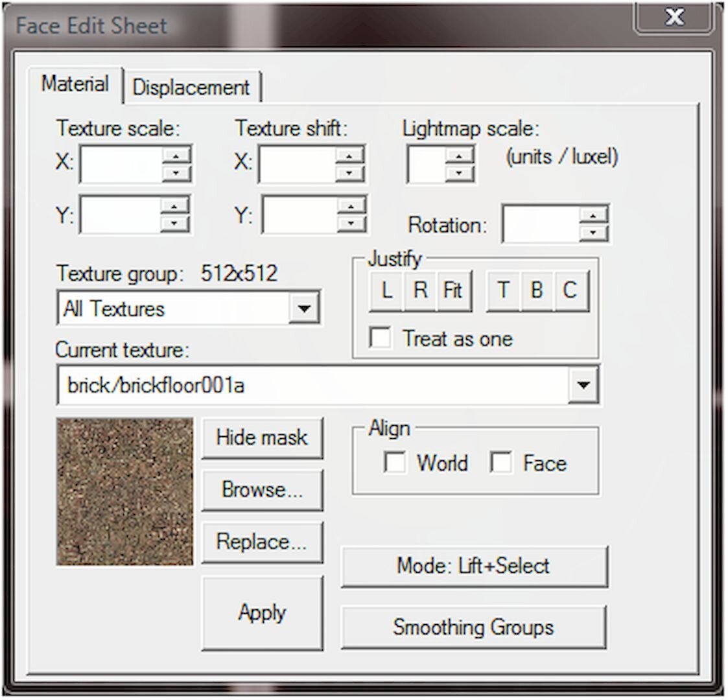Justify texture to bottom with B
The width and height of the screenshot is (728, 700).
pos(537,291)
